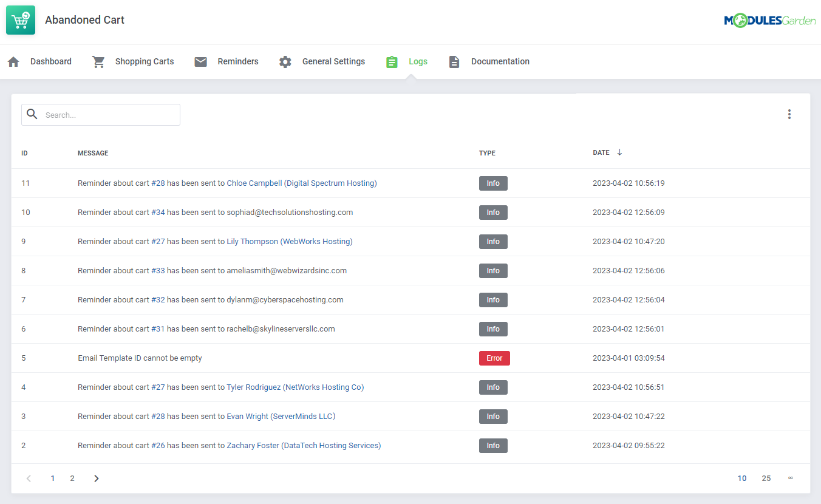This screenshot has height=504, width=821.
Task: Open the Dashboard home icon
Action: pos(13,61)
